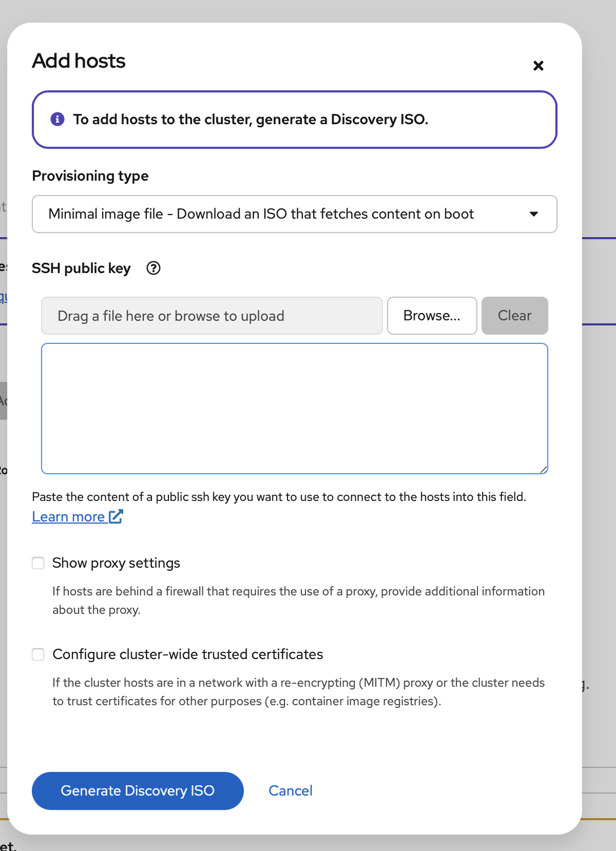Click the "SSH public key" field label
The height and width of the screenshot is (851, 616).
(x=81, y=268)
